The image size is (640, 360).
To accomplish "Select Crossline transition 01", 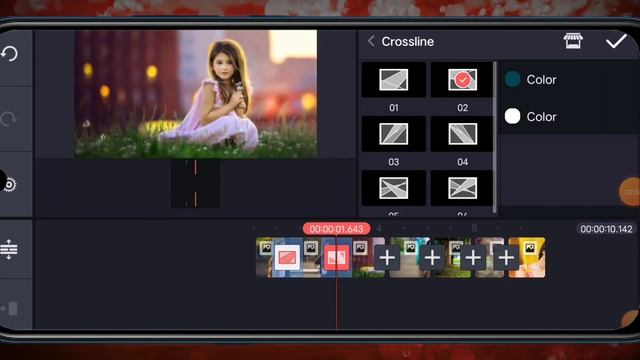I will [393, 80].
